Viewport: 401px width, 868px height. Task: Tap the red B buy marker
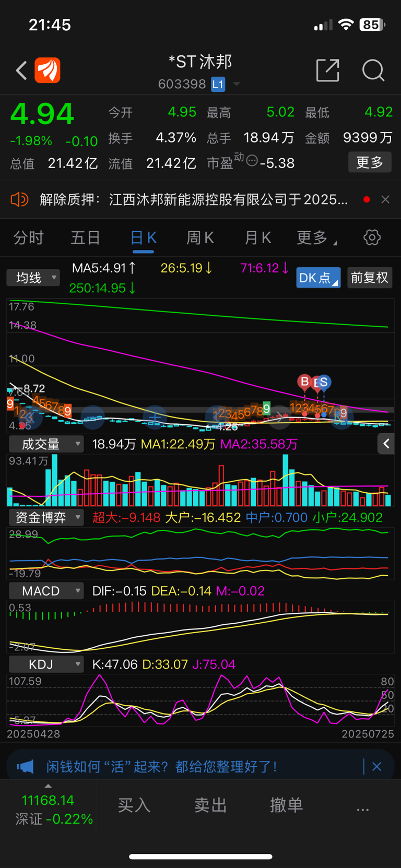pos(304,382)
